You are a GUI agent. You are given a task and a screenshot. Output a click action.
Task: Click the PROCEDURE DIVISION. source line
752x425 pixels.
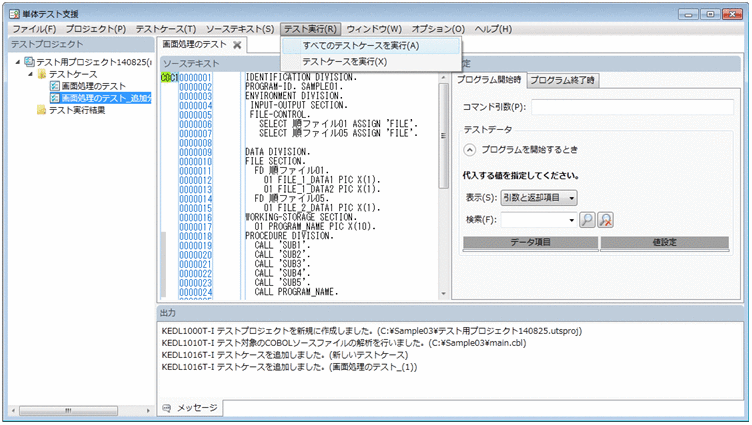(289, 236)
